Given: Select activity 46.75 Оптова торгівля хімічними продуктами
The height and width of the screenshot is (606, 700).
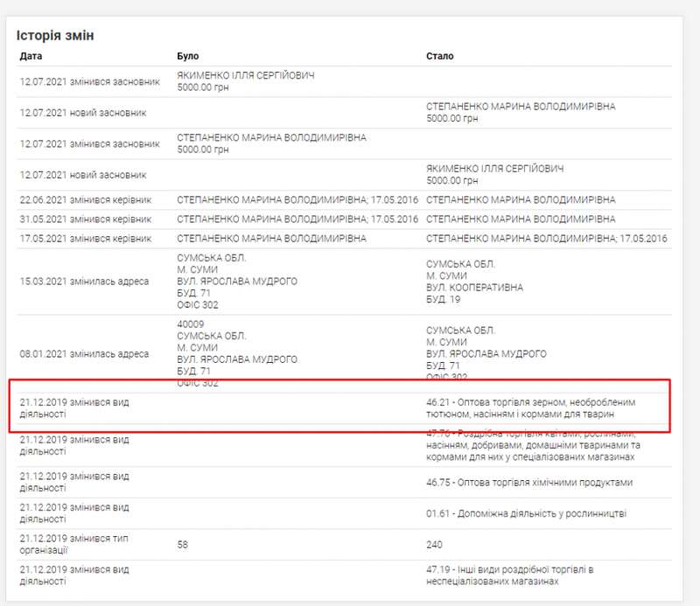Looking at the screenshot, I should click(529, 483).
